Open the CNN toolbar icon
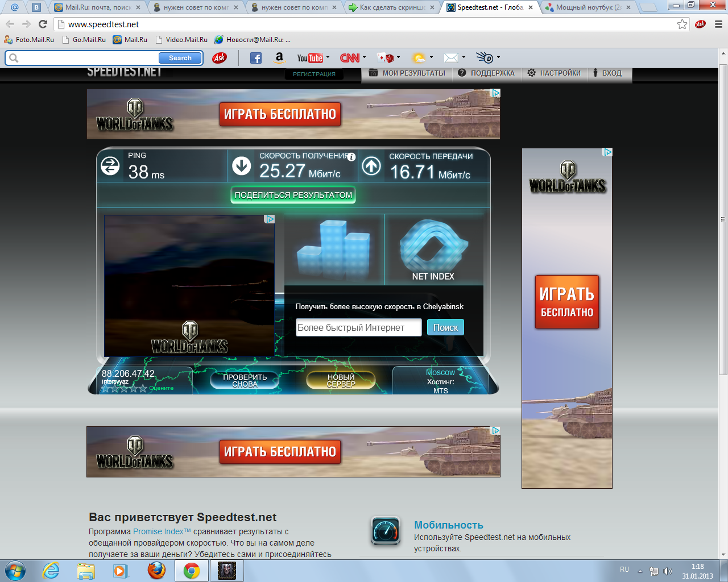This screenshot has height=582, width=728. point(349,58)
